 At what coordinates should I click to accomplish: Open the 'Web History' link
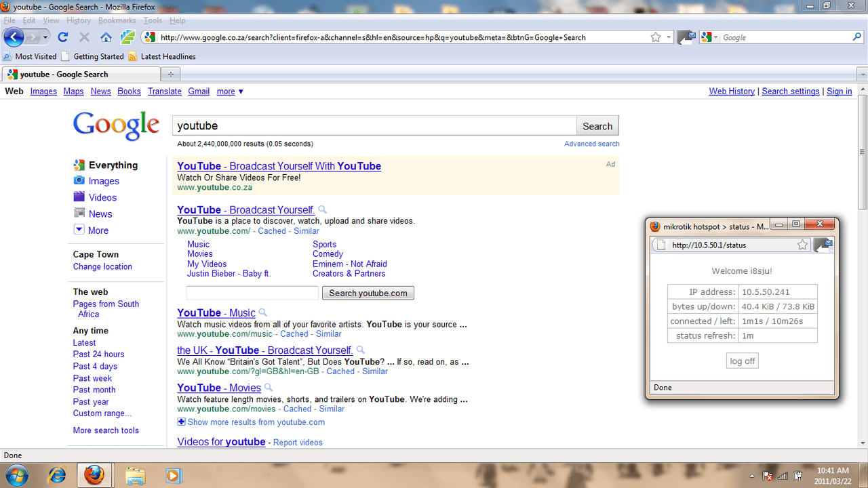(732, 91)
